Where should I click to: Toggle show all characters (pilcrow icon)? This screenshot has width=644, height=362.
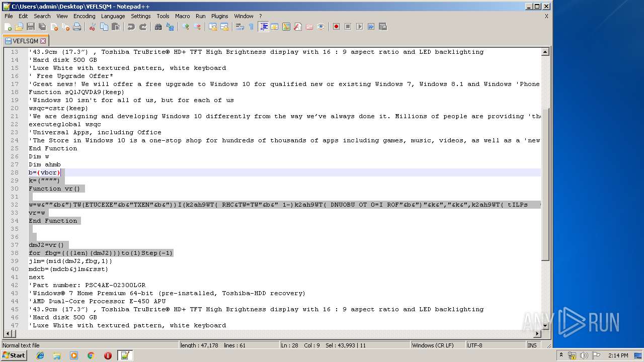coord(252,27)
